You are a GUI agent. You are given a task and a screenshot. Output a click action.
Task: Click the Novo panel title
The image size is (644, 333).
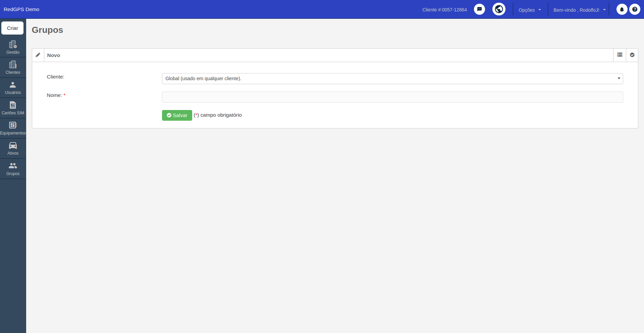(x=54, y=55)
